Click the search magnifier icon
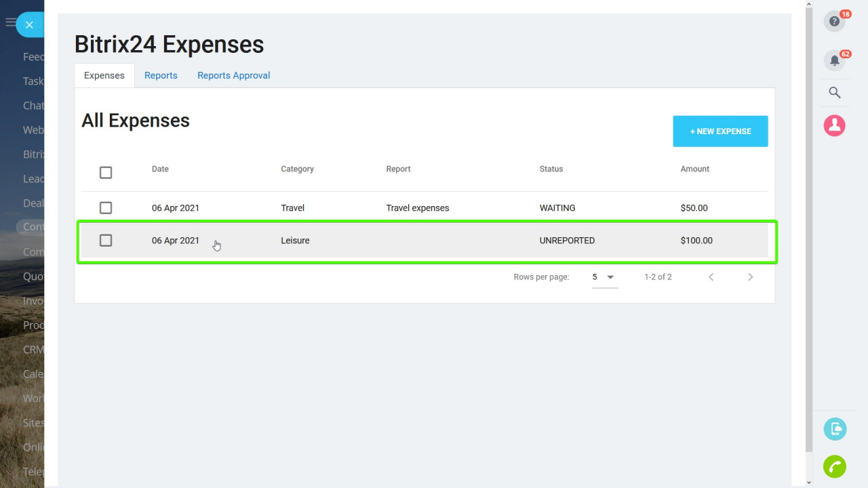Image resolution: width=868 pixels, height=488 pixels. 835,93
